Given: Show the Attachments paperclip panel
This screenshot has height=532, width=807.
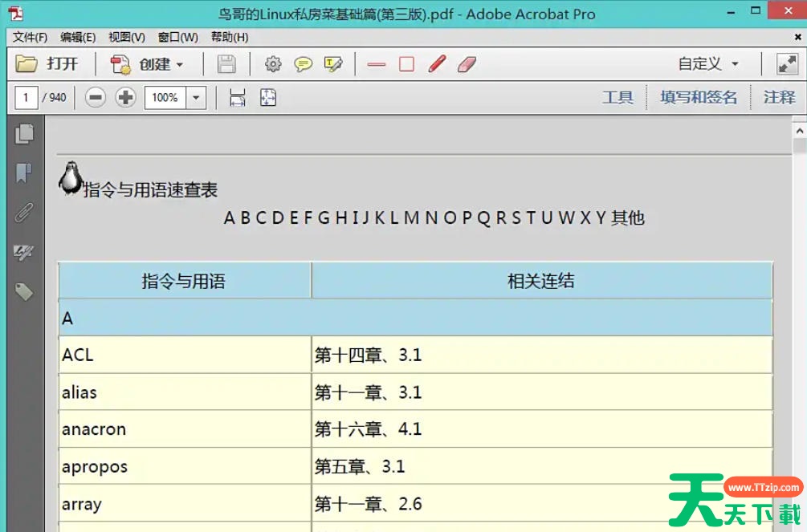Looking at the screenshot, I should coord(24,213).
